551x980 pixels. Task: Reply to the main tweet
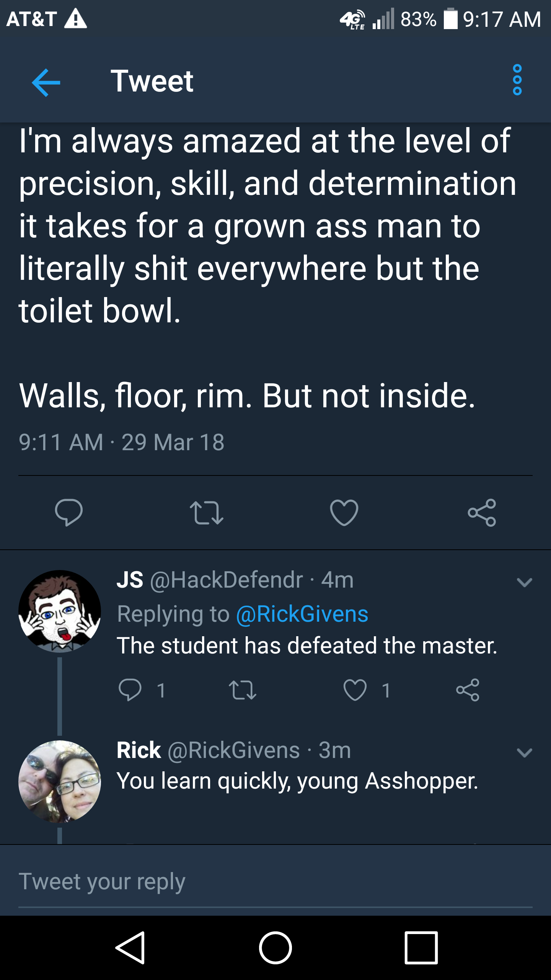69,513
